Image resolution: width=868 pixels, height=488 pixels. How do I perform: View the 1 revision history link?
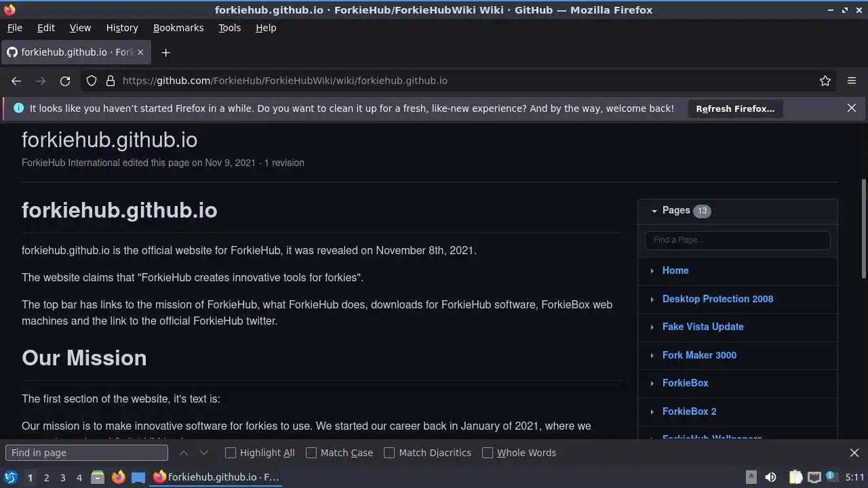point(284,163)
